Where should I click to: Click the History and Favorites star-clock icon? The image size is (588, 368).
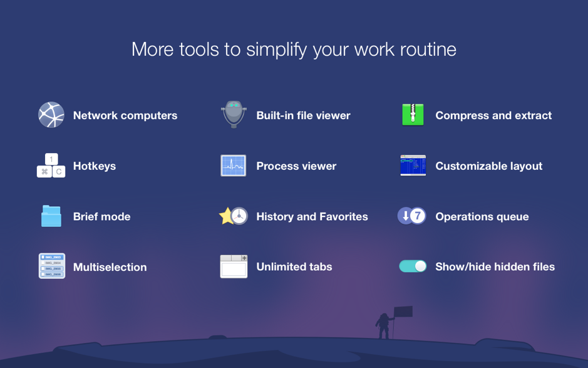(x=233, y=216)
